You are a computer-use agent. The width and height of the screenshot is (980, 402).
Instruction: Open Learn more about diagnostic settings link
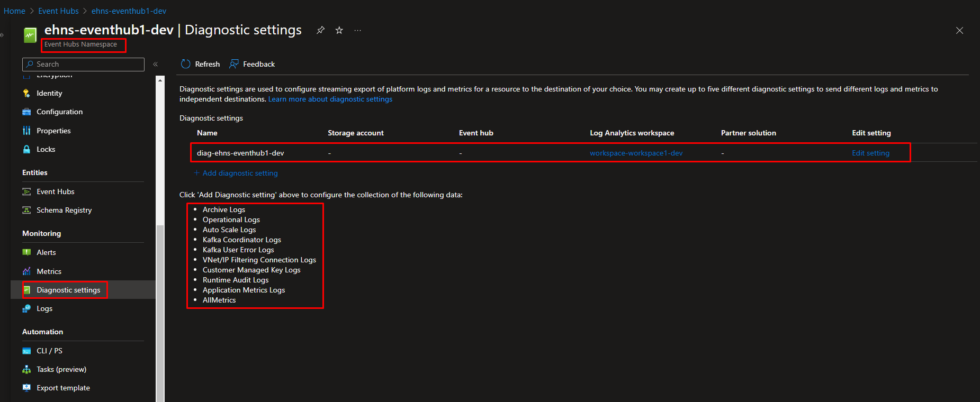[x=330, y=99]
